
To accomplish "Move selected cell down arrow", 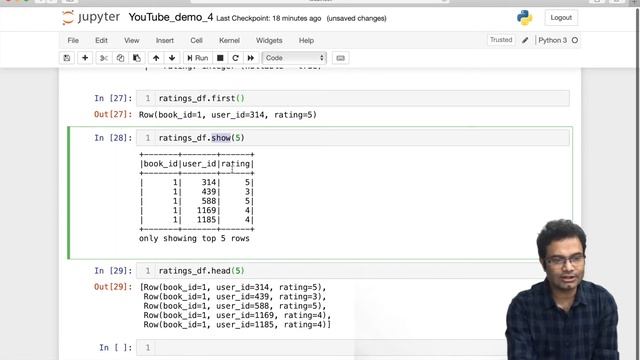I will pyautogui.click(x=172, y=58).
